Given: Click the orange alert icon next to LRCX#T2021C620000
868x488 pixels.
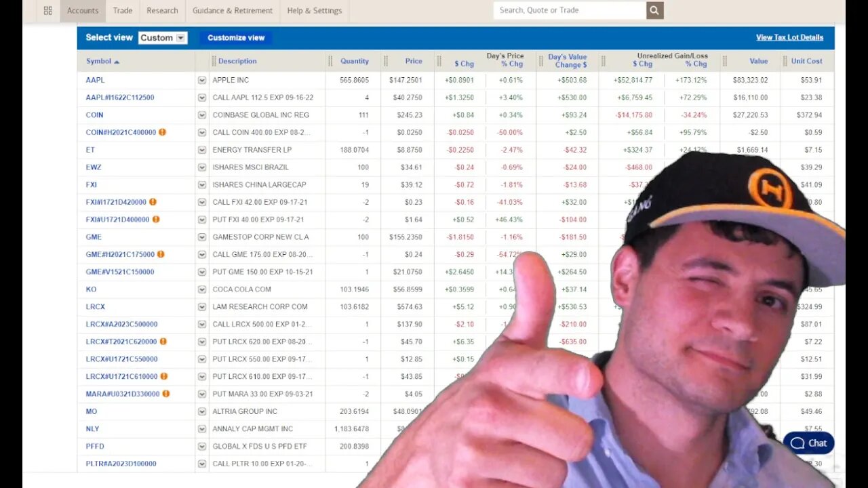Looking at the screenshot, I should (x=163, y=342).
